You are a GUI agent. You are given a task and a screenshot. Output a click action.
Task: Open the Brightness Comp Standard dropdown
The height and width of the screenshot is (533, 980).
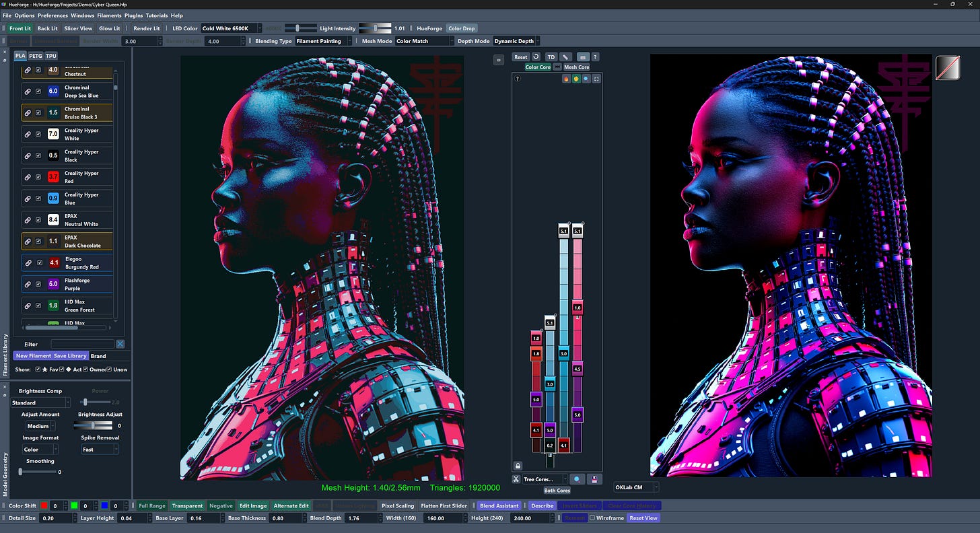coord(40,402)
